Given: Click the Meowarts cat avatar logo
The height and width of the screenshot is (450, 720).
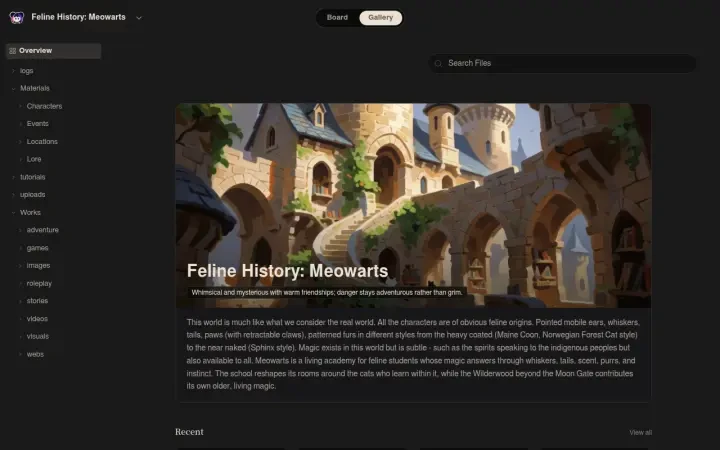Looking at the screenshot, I should pyautogui.click(x=17, y=17).
